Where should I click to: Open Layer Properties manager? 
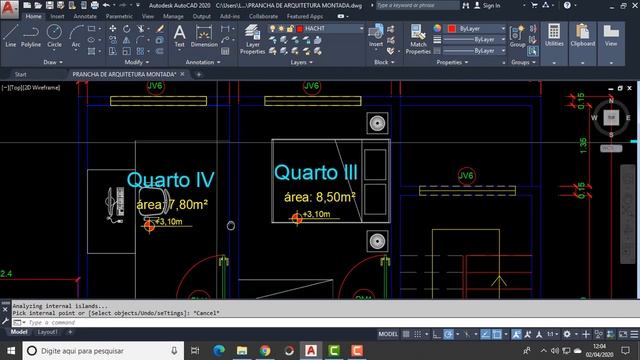pos(252,39)
